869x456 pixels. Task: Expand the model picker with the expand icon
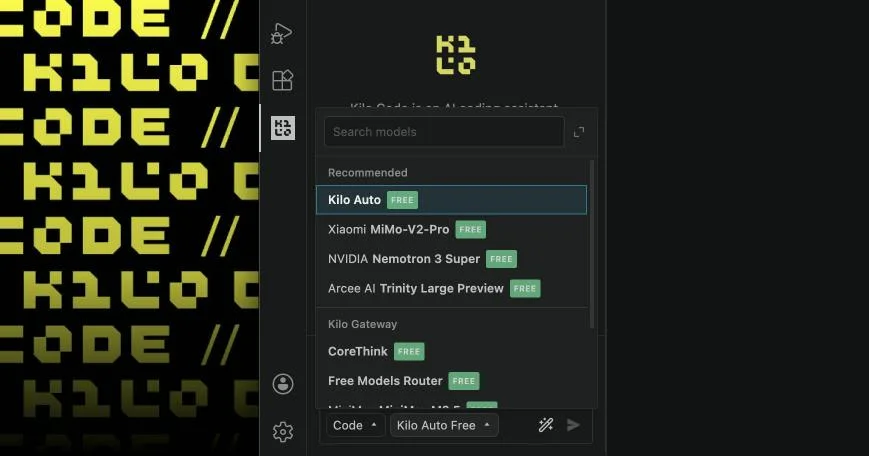pyautogui.click(x=579, y=132)
